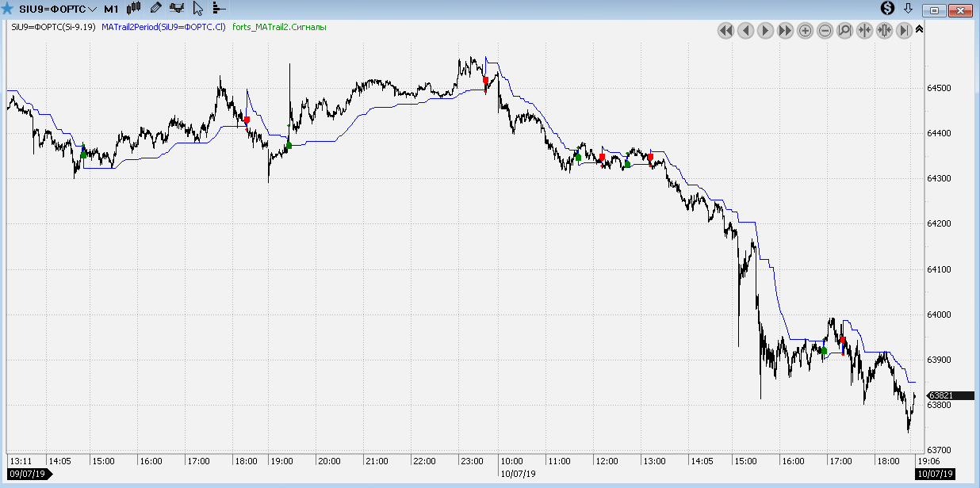
Task: Change the M1 timeframe setting
Action: click(111, 10)
